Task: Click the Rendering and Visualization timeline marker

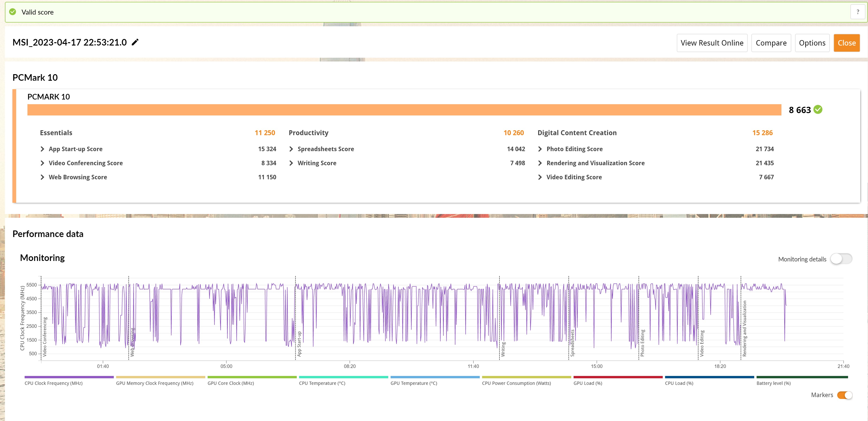Action: pos(744,329)
